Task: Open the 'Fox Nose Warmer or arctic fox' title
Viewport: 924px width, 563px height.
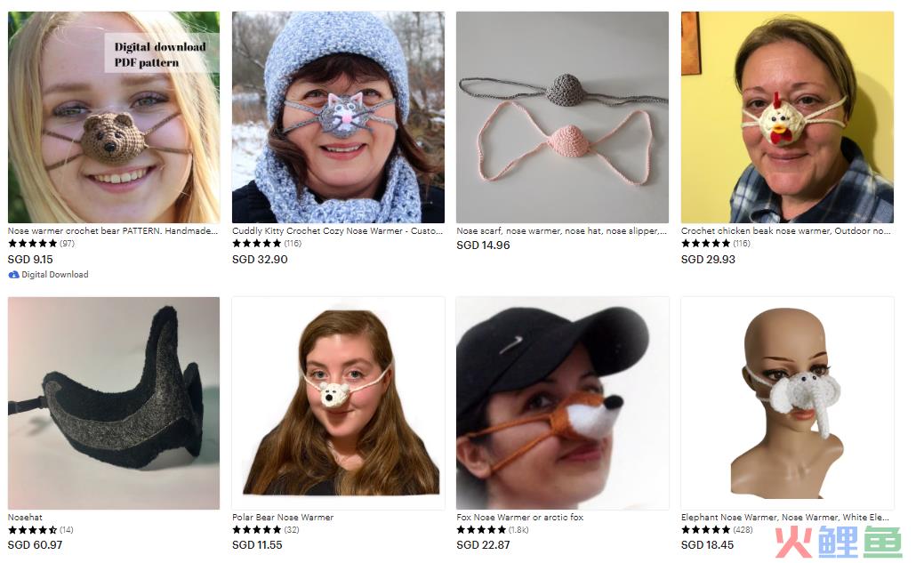Action: tap(519, 518)
